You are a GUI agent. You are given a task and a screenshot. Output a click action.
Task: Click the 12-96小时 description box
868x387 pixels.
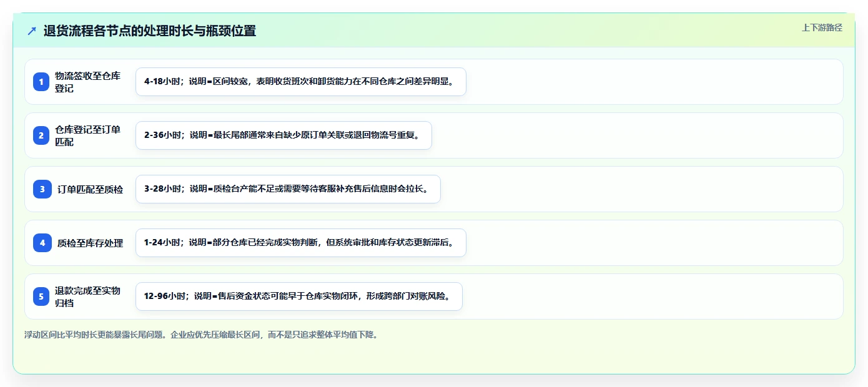pos(299,296)
